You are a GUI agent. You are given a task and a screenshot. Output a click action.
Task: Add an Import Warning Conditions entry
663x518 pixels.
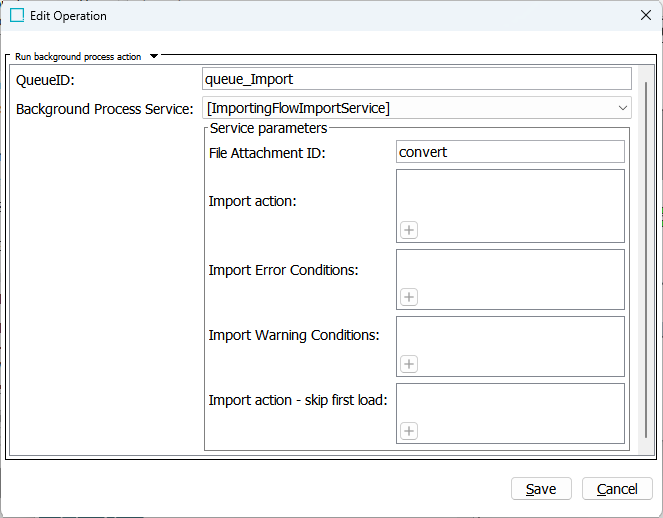coord(409,364)
